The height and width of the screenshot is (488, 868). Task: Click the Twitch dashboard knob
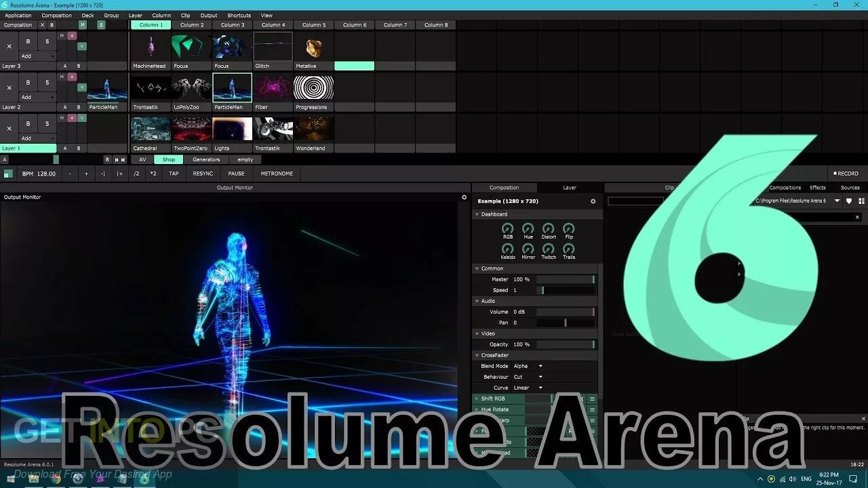(548, 249)
